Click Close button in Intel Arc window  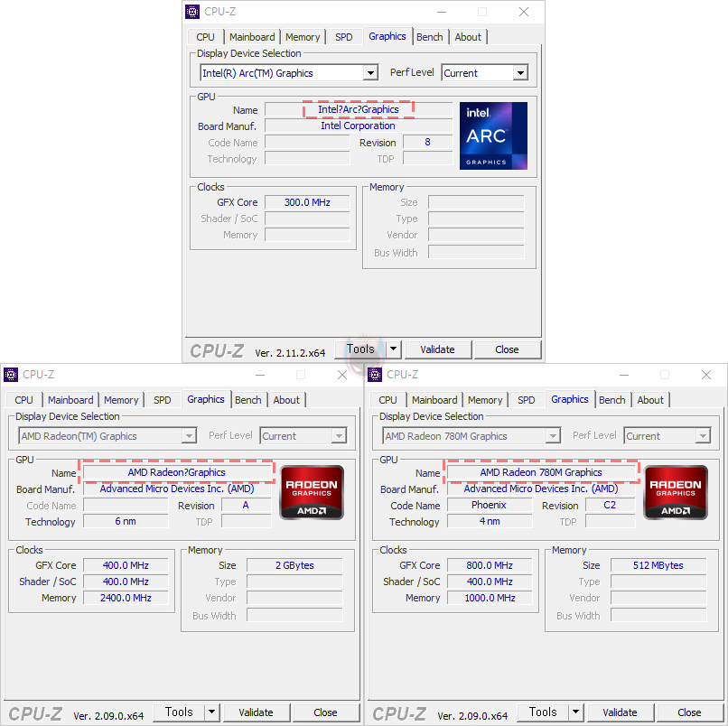click(507, 349)
